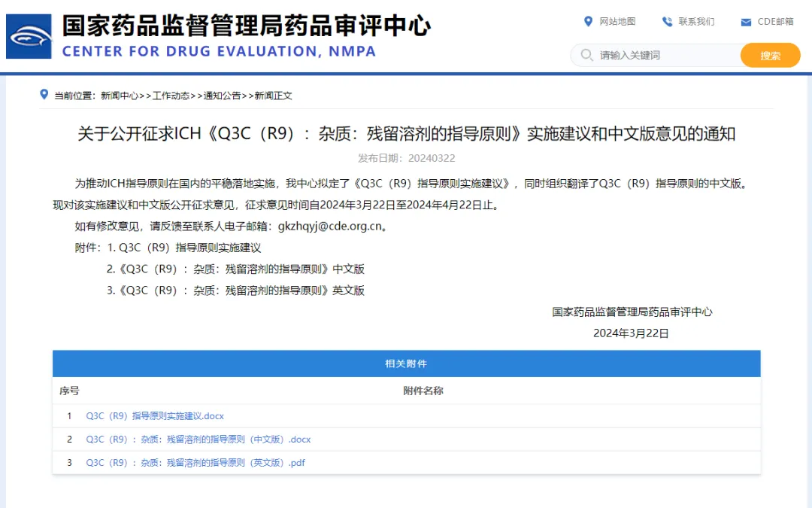Click the CENTER FOR DRUG EVALUATION text logo
The width and height of the screenshot is (812, 508).
tap(218, 51)
